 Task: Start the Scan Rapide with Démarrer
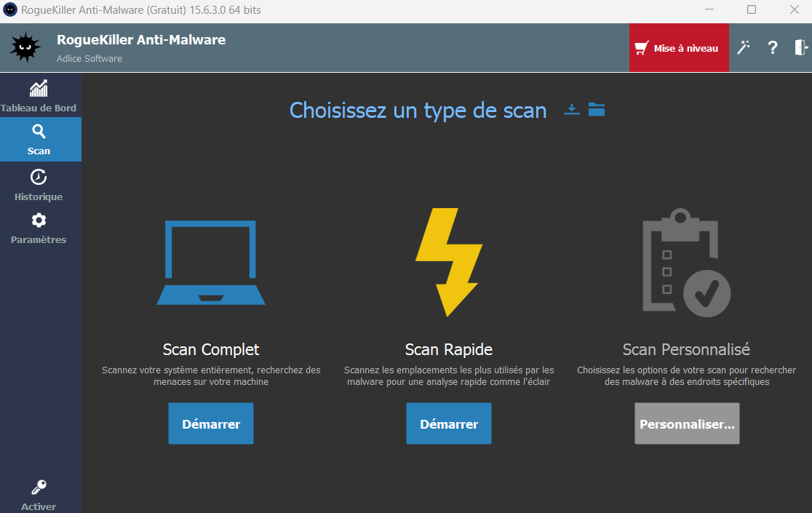point(448,423)
